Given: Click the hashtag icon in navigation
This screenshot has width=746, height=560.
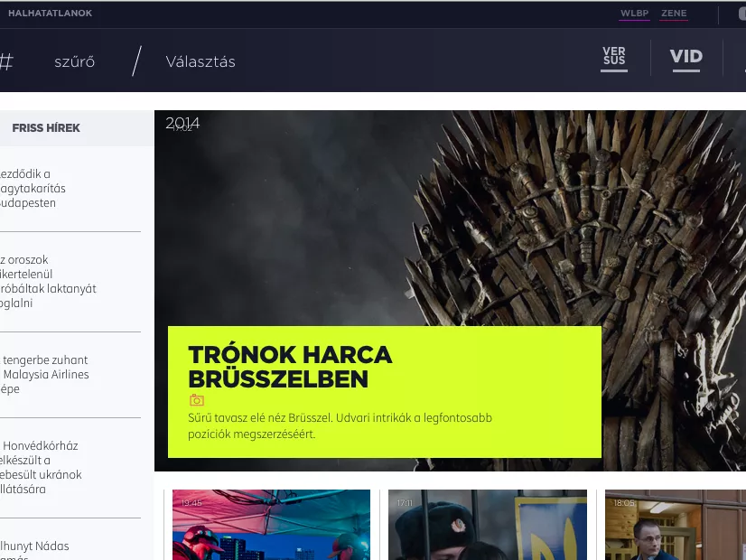Looking at the screenshot, I should tap(5, 61).
